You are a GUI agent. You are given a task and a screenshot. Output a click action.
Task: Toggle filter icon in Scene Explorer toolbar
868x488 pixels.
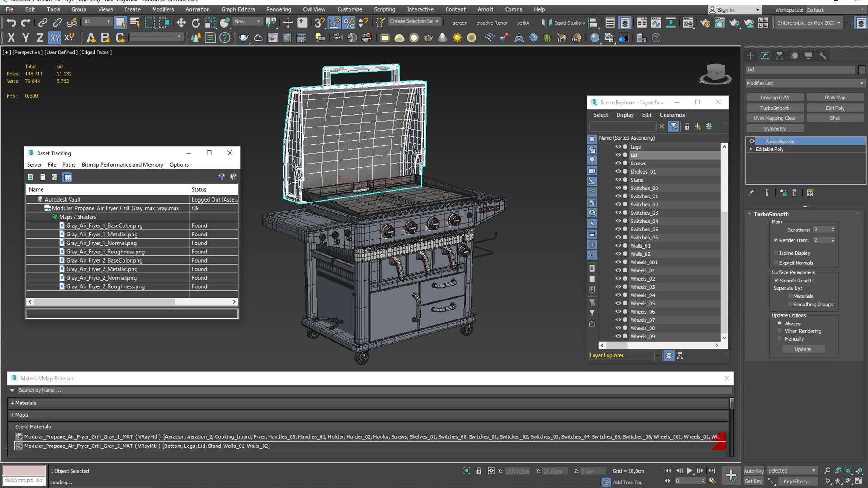pos(674,127)
